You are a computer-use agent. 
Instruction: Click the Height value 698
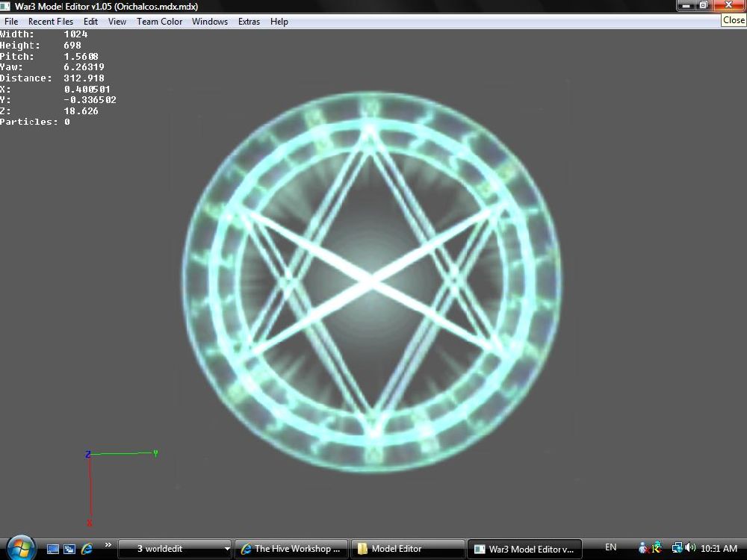point(72,46)
